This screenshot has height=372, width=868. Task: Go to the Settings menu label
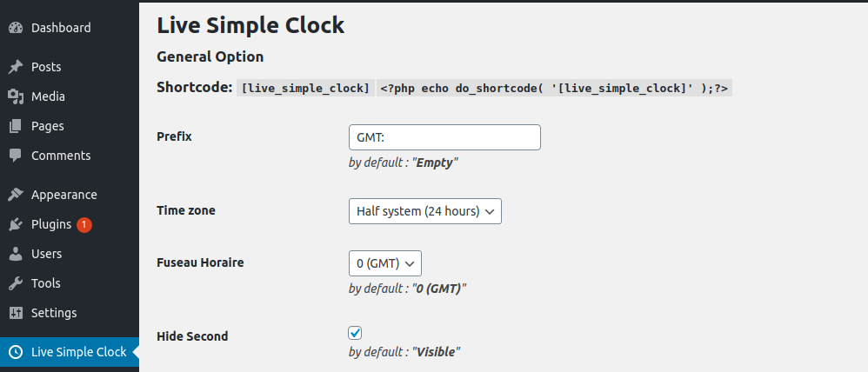click(54, 313)
